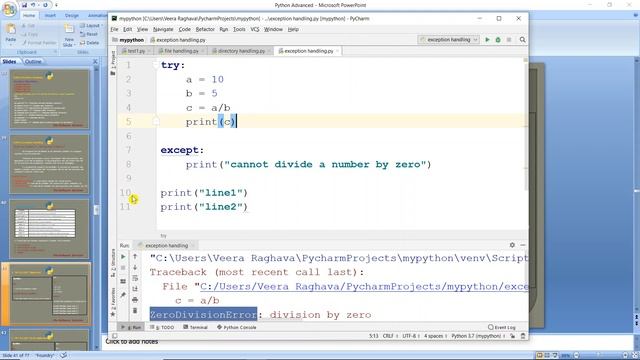Open the exception handling run configuration dropdown
640x360 pixels.
(x=448, y=40)
